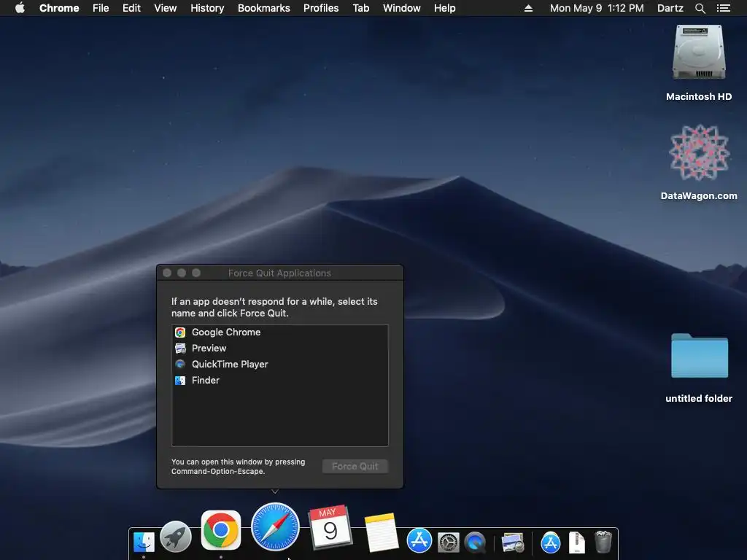Select Preview in Force Quit list
The image size is (747, 560).
[279, 348]
